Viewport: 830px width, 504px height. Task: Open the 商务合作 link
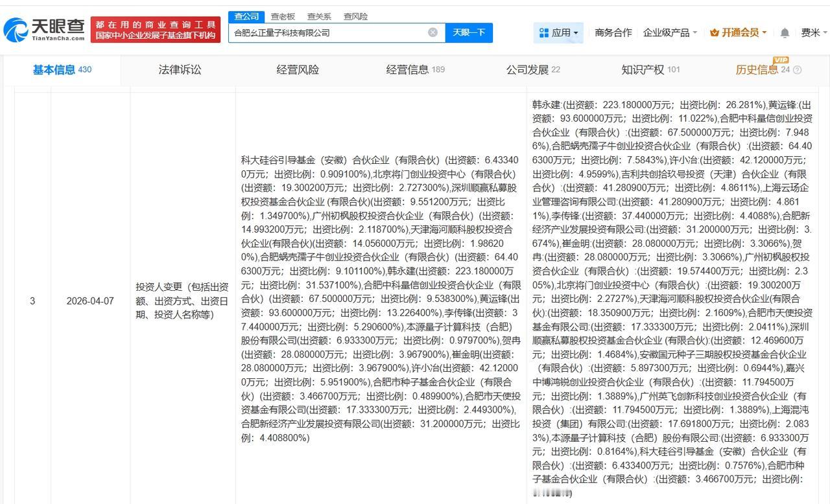pyautogui.click(x=613, y=32)
